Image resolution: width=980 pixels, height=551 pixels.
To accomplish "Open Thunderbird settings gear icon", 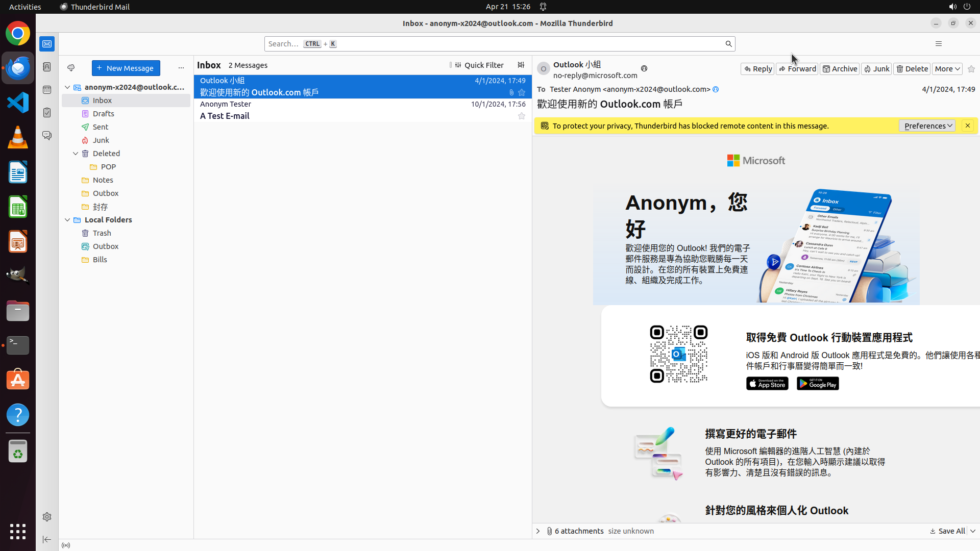I will pyautogui.click(x=47, y=517).
